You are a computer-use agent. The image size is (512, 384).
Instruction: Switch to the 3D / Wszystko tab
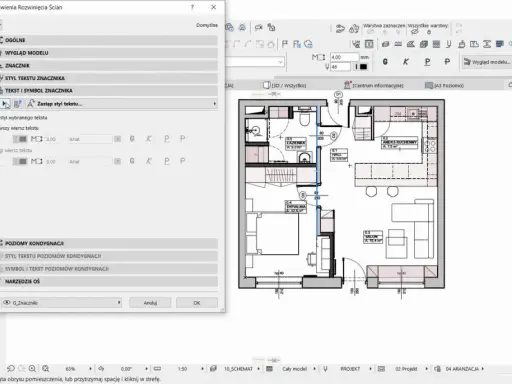[285, 85]
